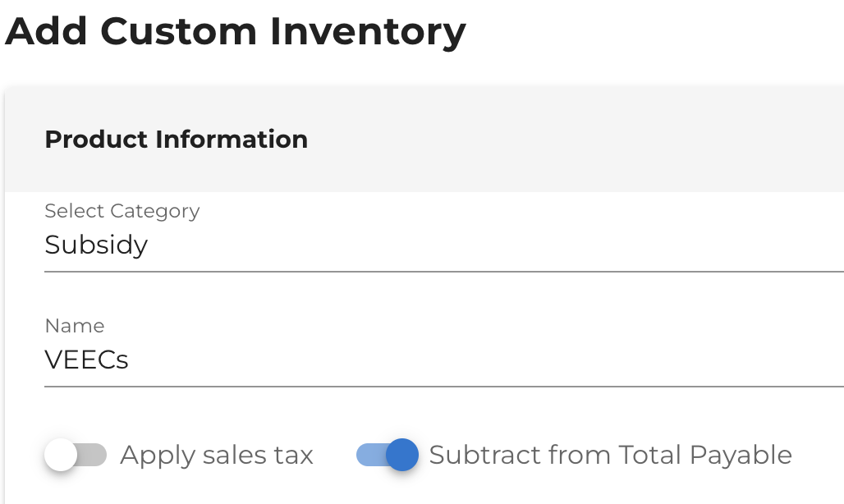Viewport: 844px width, 504px height.
Task: Focus the Name input field
Action: click(x=443, y=360)
